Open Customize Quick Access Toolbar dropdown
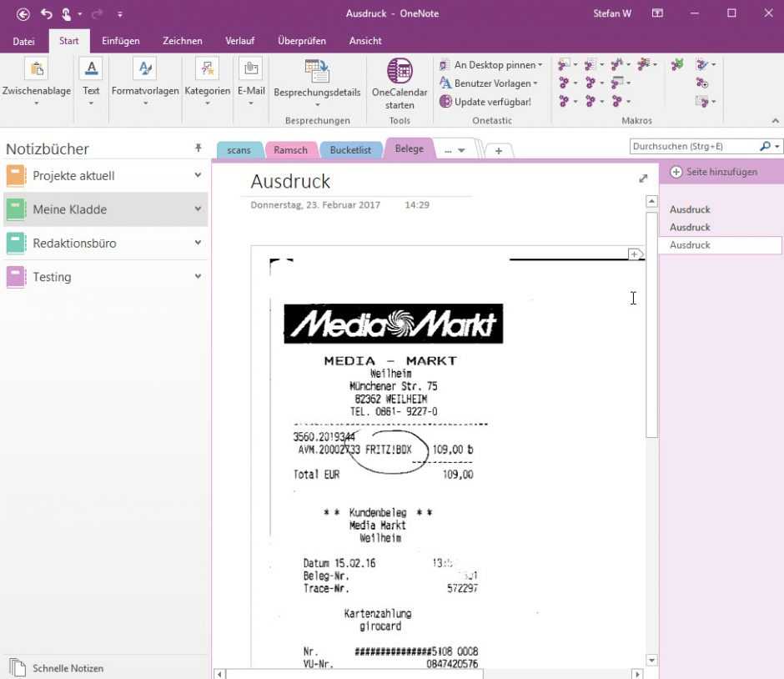The image size is (784, 679). (x=120, y=14)
